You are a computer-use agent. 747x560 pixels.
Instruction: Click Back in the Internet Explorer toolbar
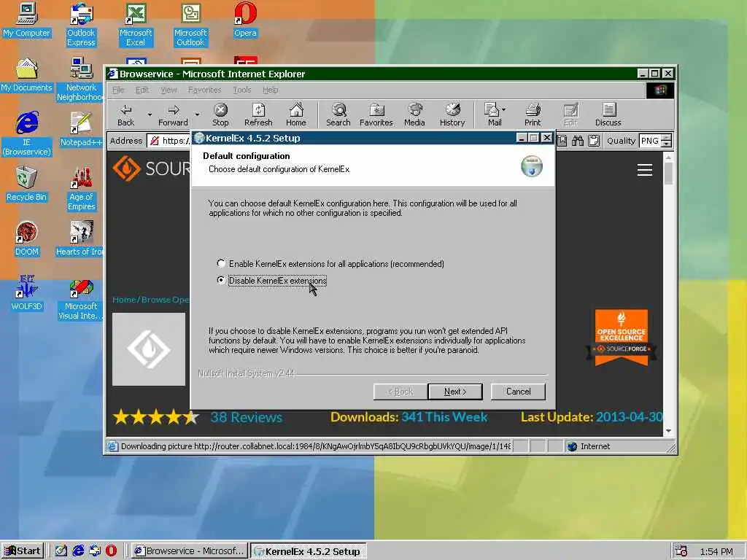(125, 115)
